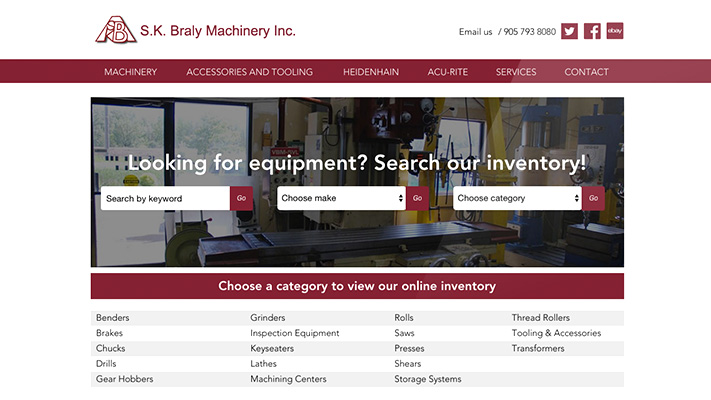Screen dimensions: 711x400
Task: Open the Inspection Equipment category
Action: pyautogui.click(x=295, y=333)
